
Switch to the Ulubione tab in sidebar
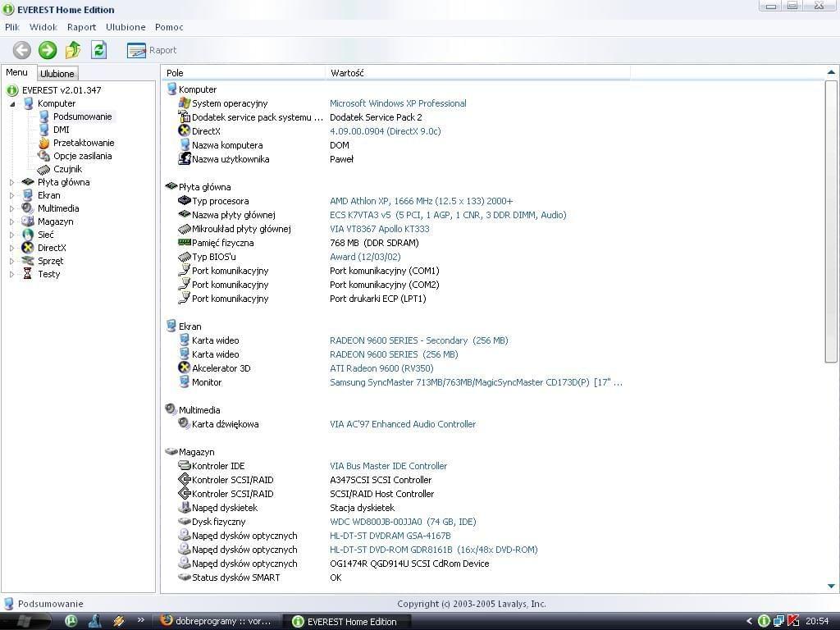click(x=57, y=73)
